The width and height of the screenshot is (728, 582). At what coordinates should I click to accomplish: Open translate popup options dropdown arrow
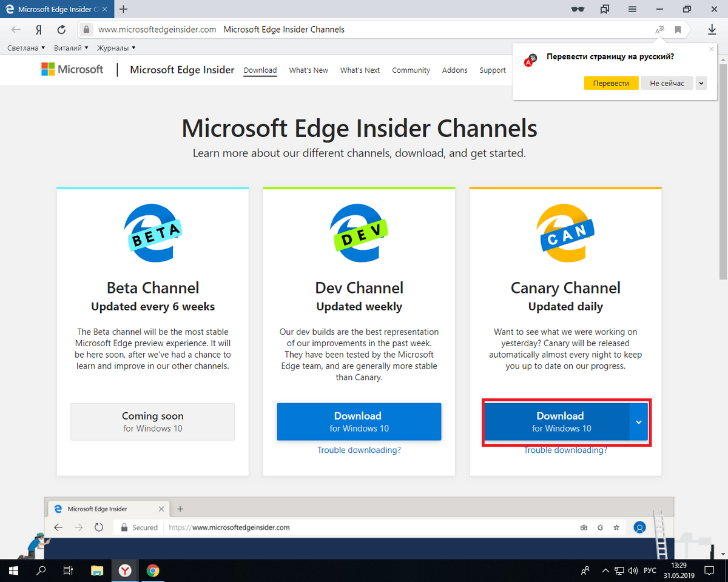(701, 83)
